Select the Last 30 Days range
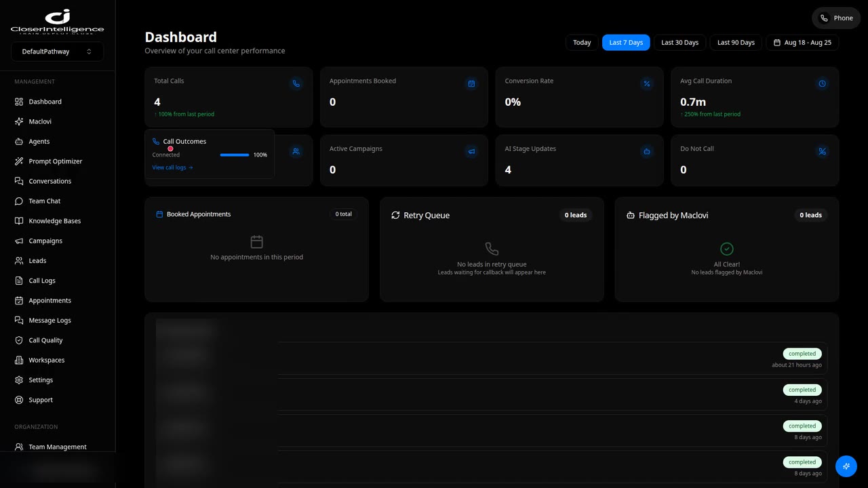The width and height of the screenshot is (868, 488). coord(679,42)
